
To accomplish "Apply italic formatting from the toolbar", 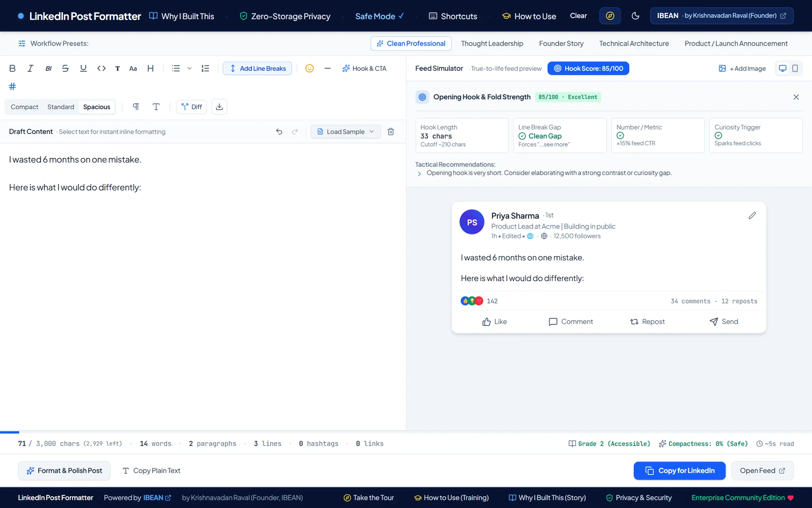I will [x=30, y=69].
